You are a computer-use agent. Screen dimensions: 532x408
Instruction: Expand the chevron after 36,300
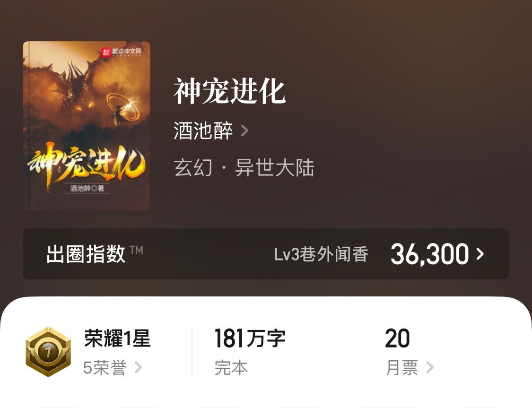click(x=480, y=254)
